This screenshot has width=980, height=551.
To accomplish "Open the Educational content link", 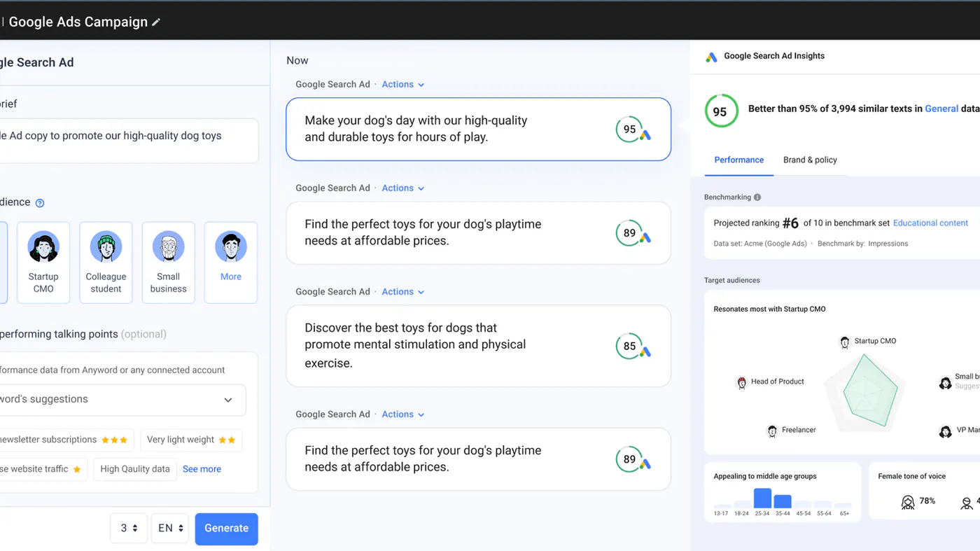I will [930, 223].
